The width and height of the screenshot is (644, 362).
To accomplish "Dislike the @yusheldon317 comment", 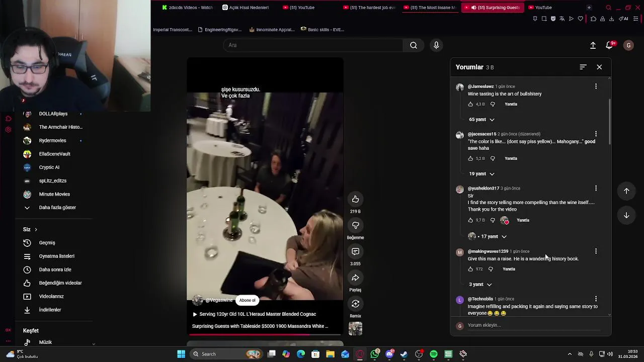I will coord(493,220).
